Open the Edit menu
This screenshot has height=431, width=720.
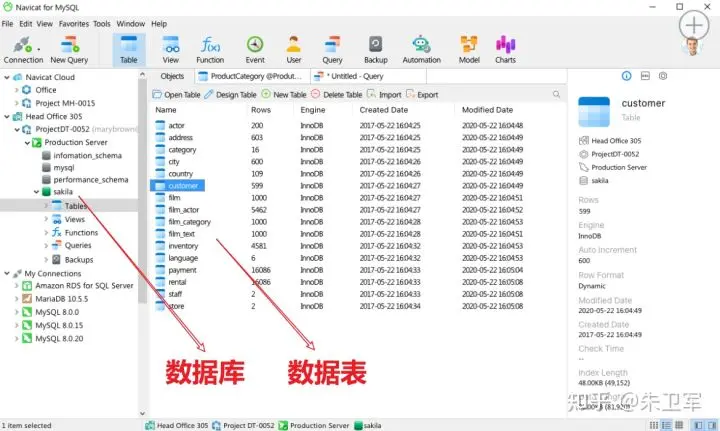click(26, 24)
